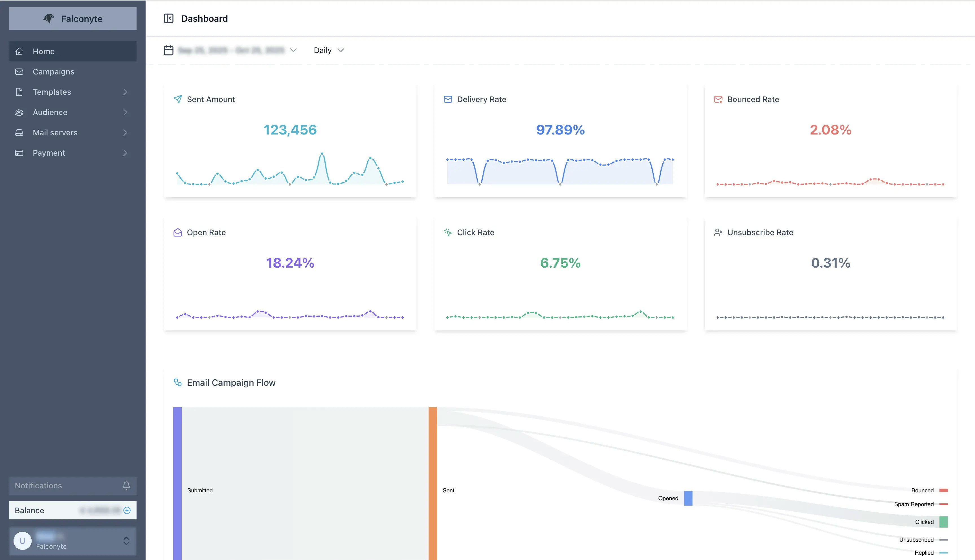Click the calendar icon for date range
The height and width of the screenshot is (560, 975).
point(168,50)
